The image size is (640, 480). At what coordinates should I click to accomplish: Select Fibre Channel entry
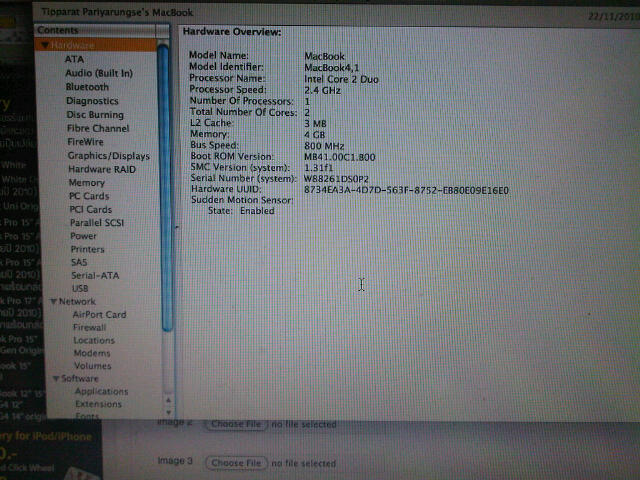click(98, 128)
